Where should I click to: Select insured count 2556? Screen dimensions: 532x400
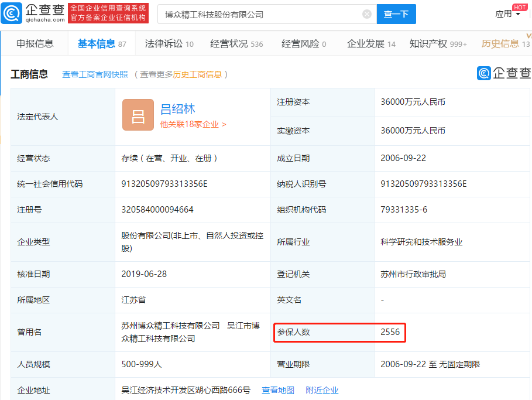point(390,332)
